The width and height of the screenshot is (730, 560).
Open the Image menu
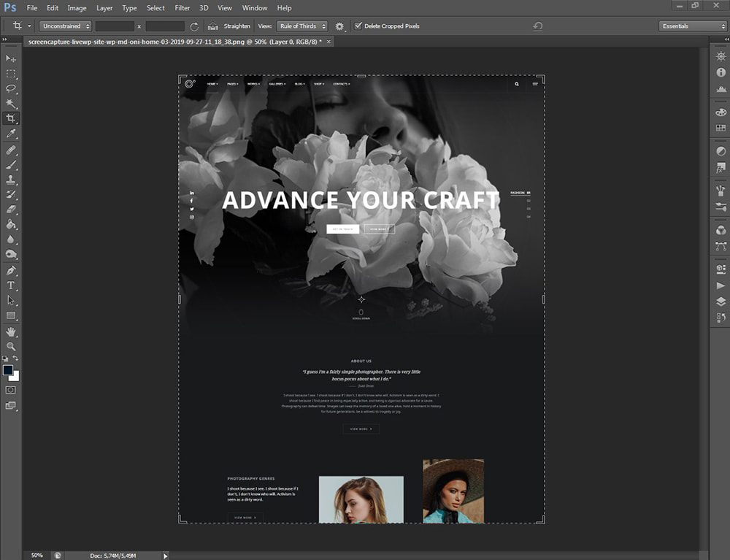[x=77, y=8]
